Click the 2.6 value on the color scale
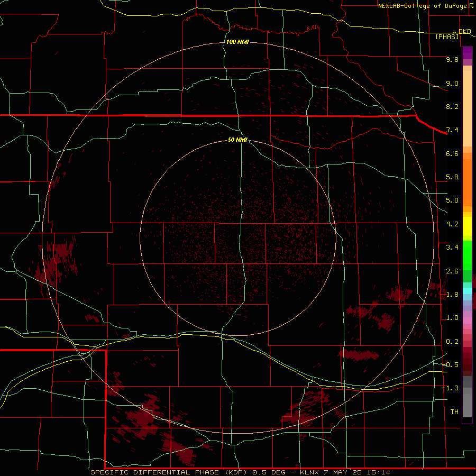The image size is (476, 476). coord(452,271)
